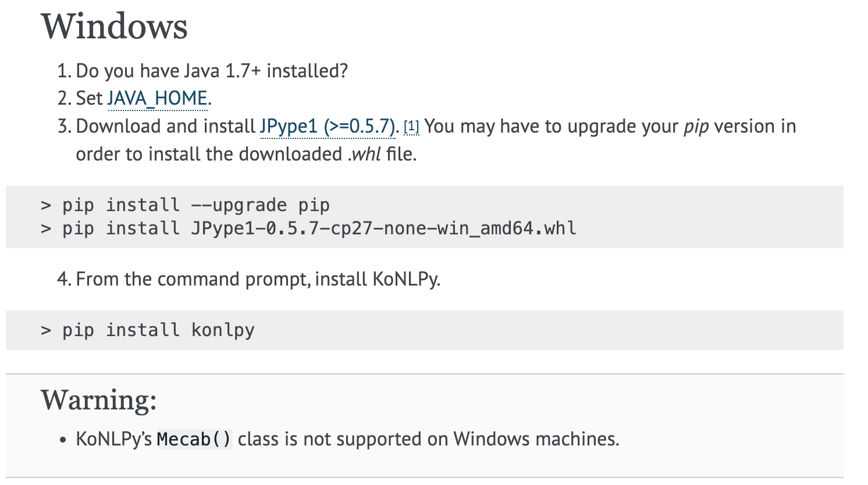Open the JPype1 (>=0.5.7) download link
The image size is (868, 485).
click(x=328, y=126)
